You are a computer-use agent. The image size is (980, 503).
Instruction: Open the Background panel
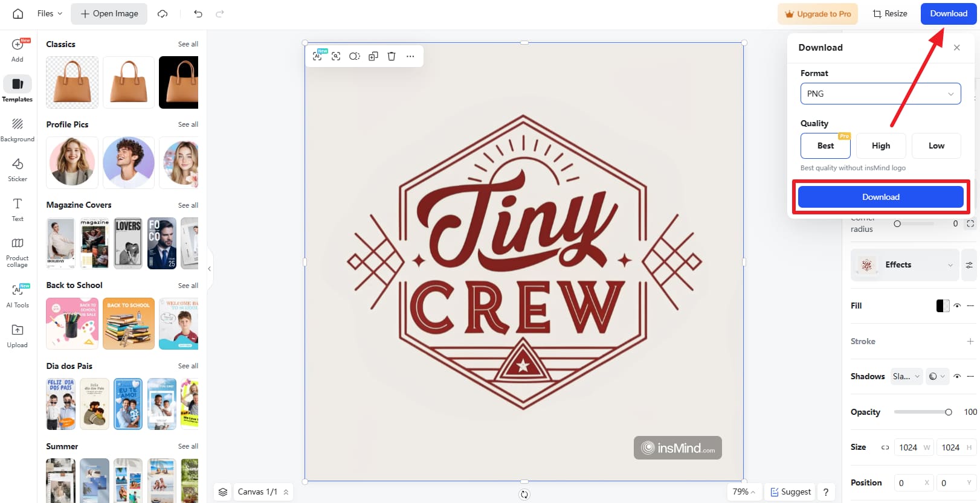[x=18, y=129]
